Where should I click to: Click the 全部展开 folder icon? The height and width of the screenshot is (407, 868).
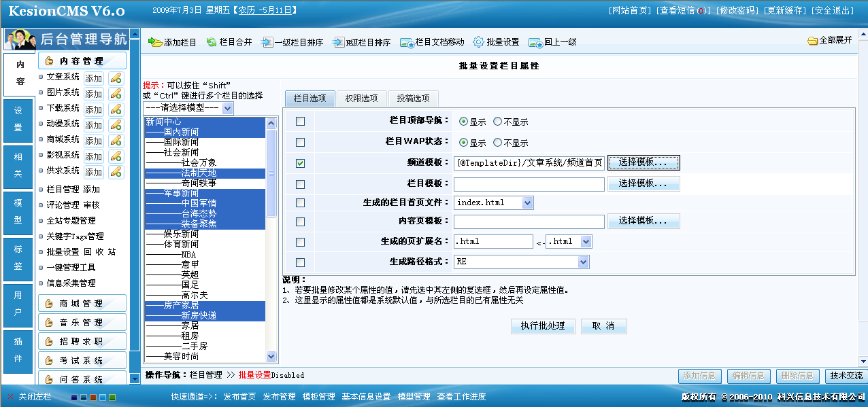[812, 41]
